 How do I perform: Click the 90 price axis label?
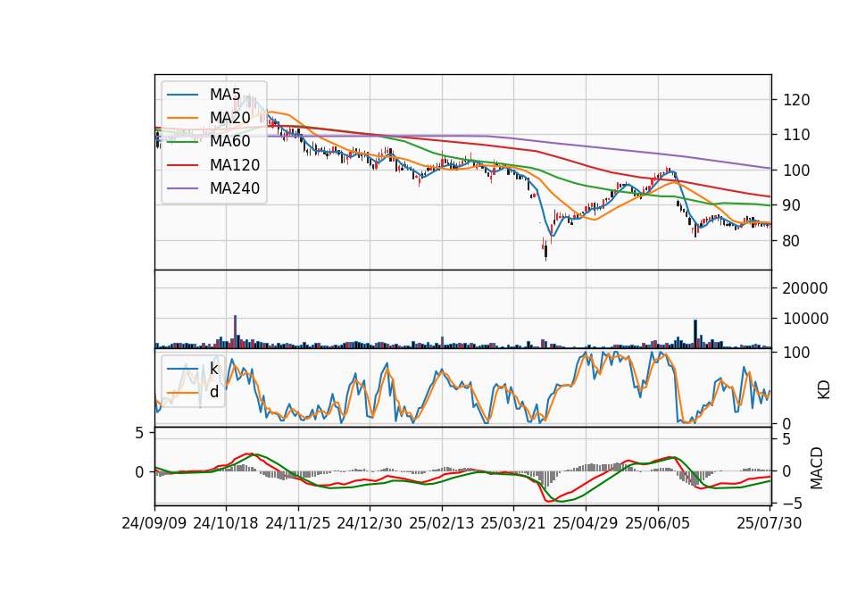point(792,205)
